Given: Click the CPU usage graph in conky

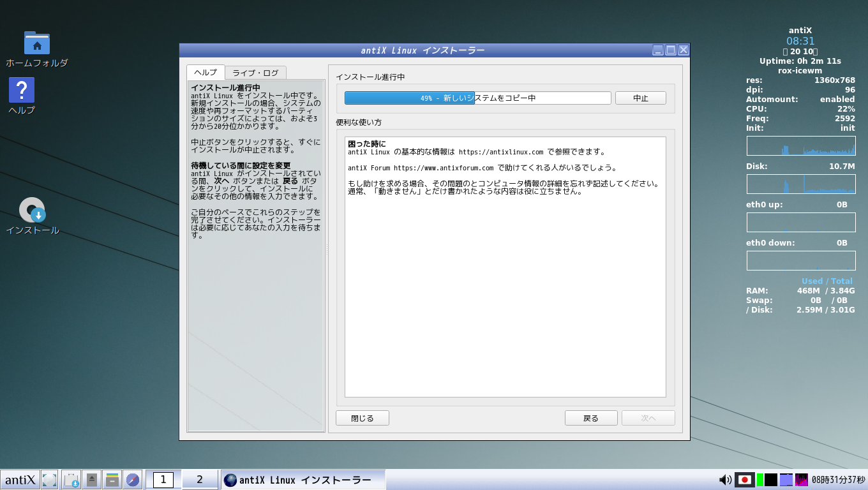Looking at the screenshot, I should point(801,145).
